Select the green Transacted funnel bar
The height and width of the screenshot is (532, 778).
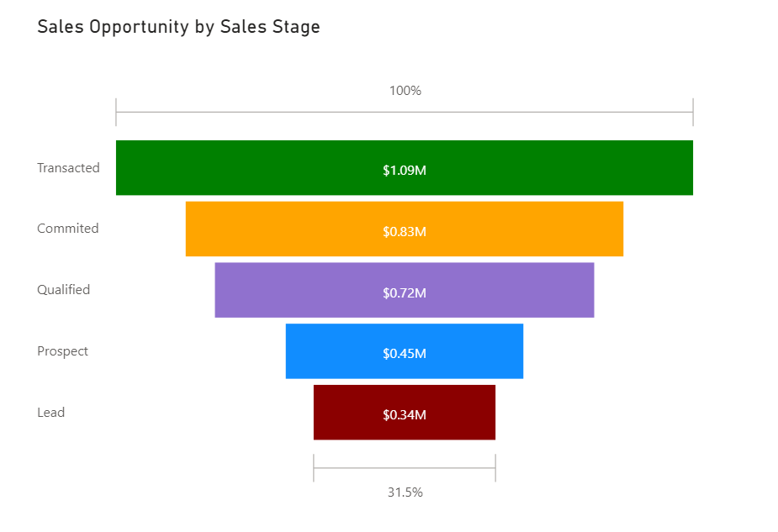point(252,168)
